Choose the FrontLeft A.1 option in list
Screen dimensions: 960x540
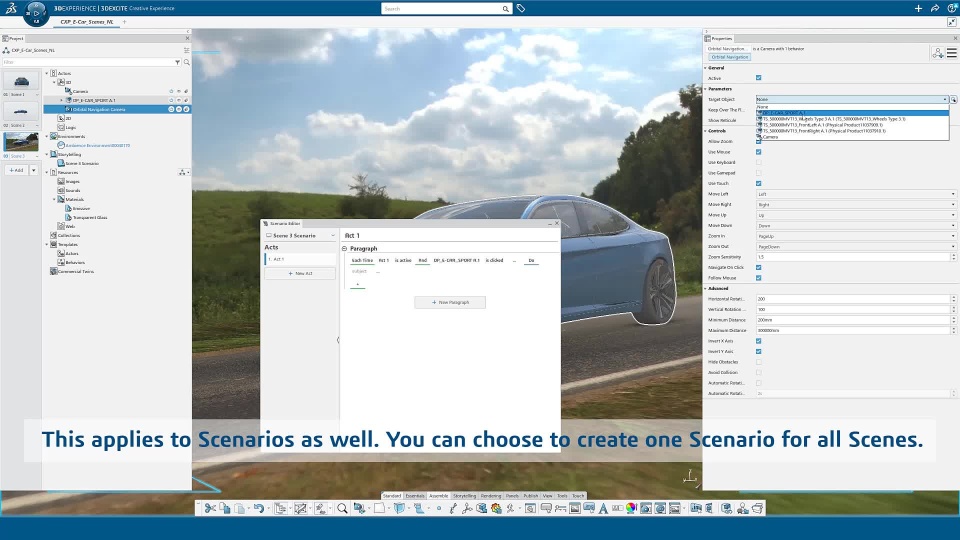[852, 125]
